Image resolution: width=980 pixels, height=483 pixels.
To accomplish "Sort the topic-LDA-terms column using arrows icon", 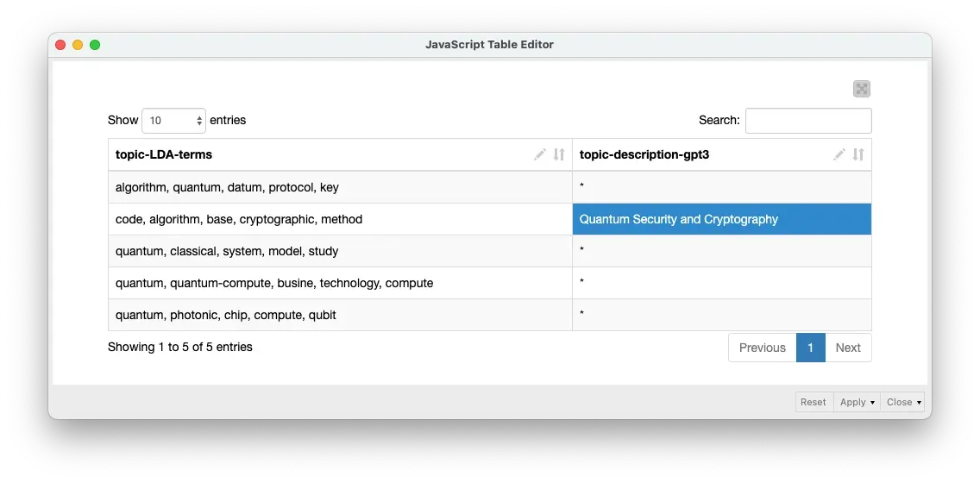I will [559, 154].
